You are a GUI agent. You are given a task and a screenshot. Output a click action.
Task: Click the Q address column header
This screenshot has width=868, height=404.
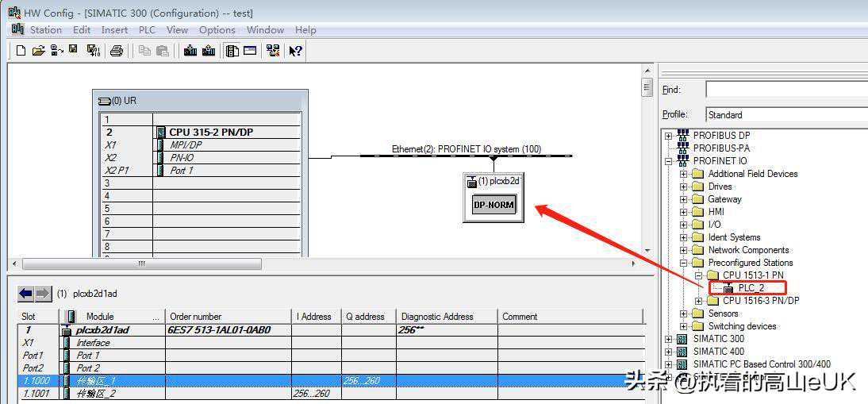tap(369, 317)
